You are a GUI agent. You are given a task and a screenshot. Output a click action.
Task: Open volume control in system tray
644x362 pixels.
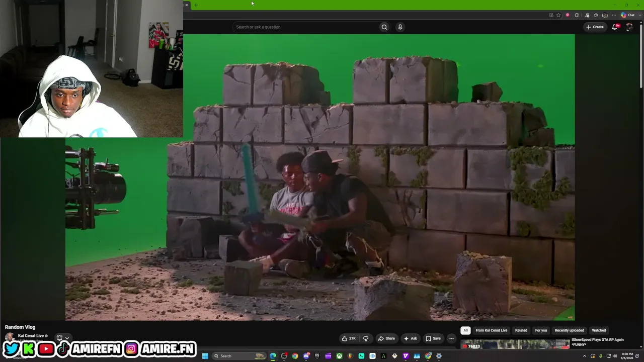tap(614, 356)
